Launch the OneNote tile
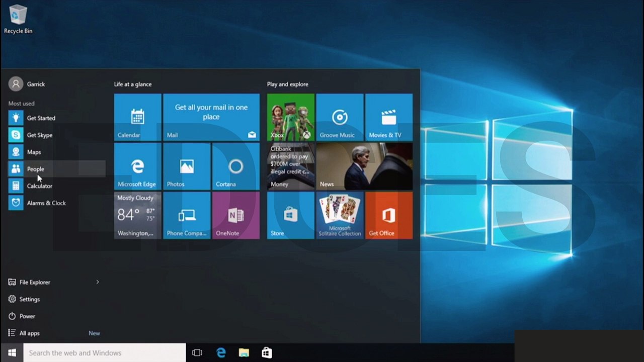Screen dimensions: 644x362 (x=236, y=215)
